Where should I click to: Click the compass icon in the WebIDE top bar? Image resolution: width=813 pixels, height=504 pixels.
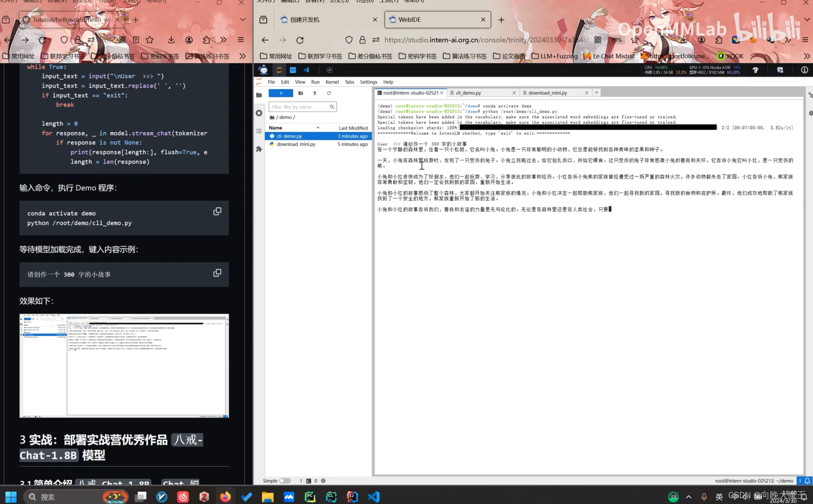pyautogui.click(x=329, y=70)
